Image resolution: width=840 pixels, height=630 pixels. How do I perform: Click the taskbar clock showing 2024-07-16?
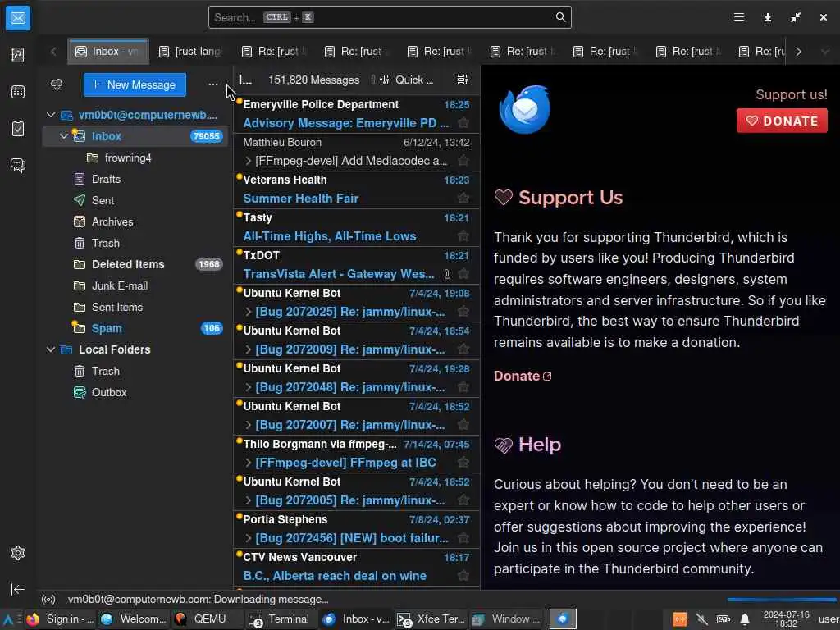787,619
